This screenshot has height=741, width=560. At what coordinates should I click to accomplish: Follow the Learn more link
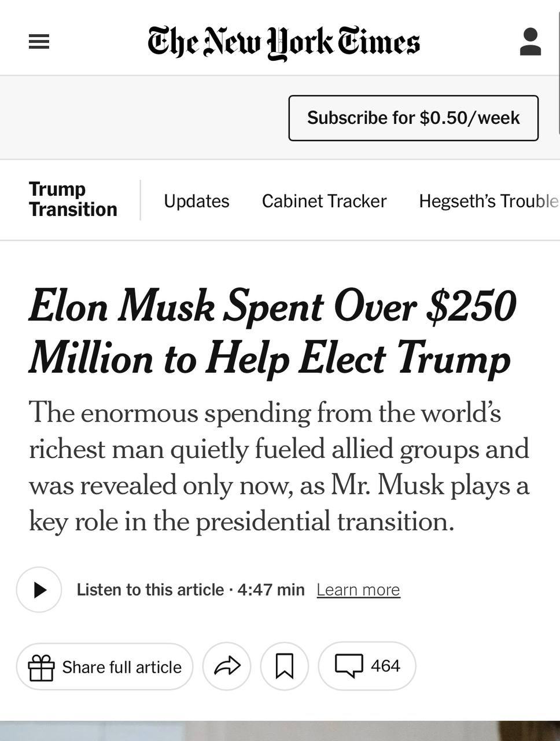pos(358,589)
